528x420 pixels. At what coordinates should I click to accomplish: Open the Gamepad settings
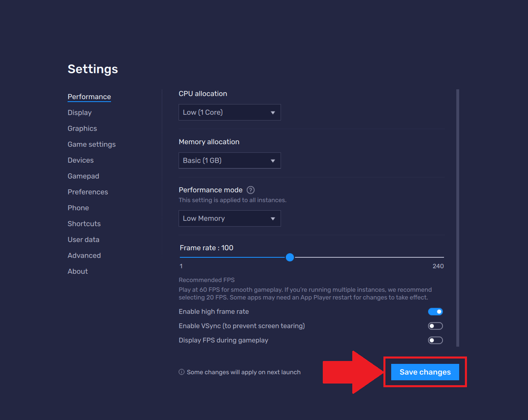[83, 176]
